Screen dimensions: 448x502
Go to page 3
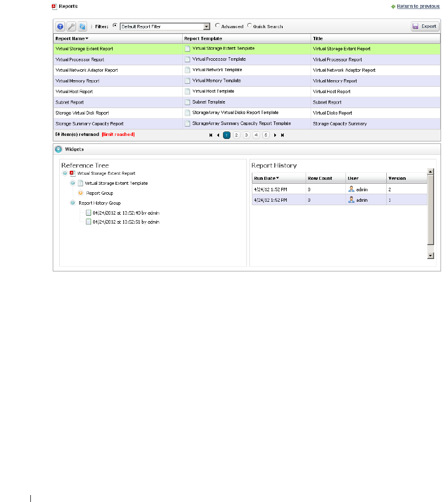[246, 135]
